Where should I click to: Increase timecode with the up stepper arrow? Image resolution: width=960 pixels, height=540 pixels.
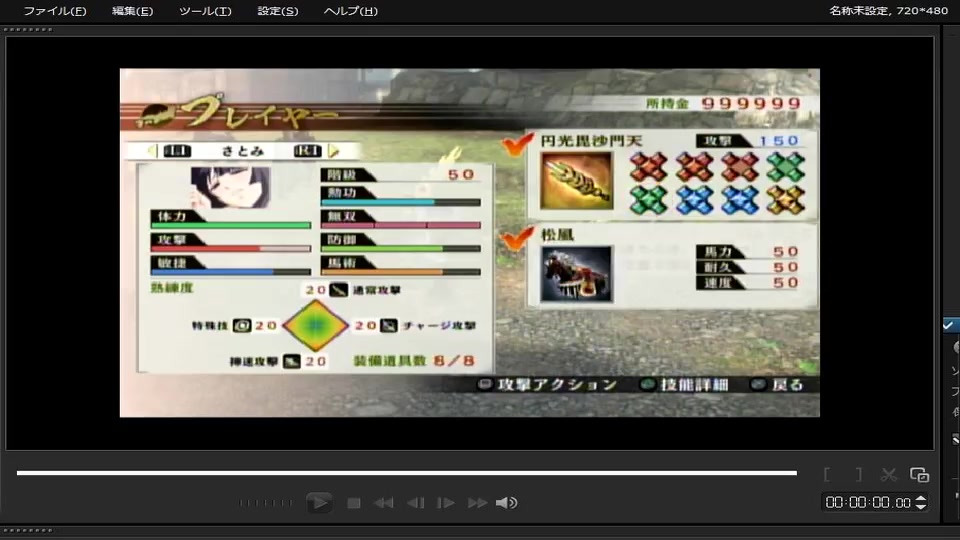coord(921,498)
